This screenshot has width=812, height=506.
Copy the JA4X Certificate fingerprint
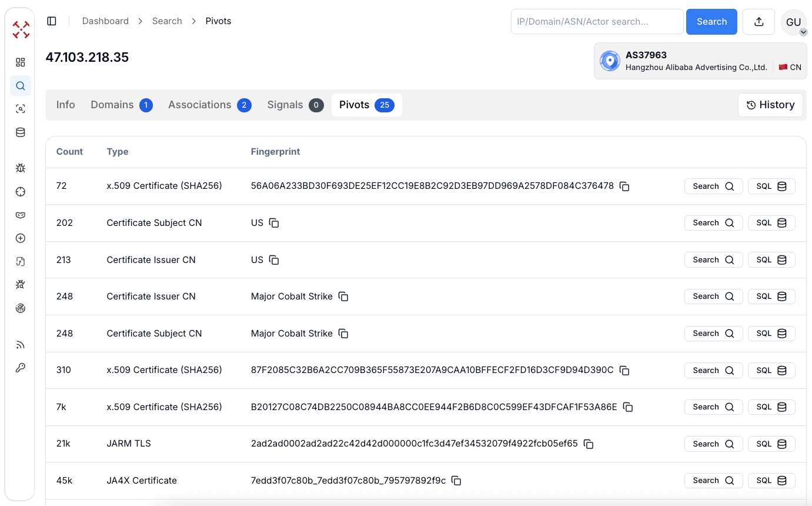(456, 481)
